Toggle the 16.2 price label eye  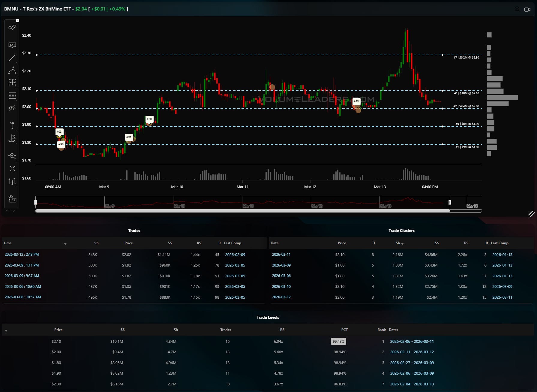point(12,199)
